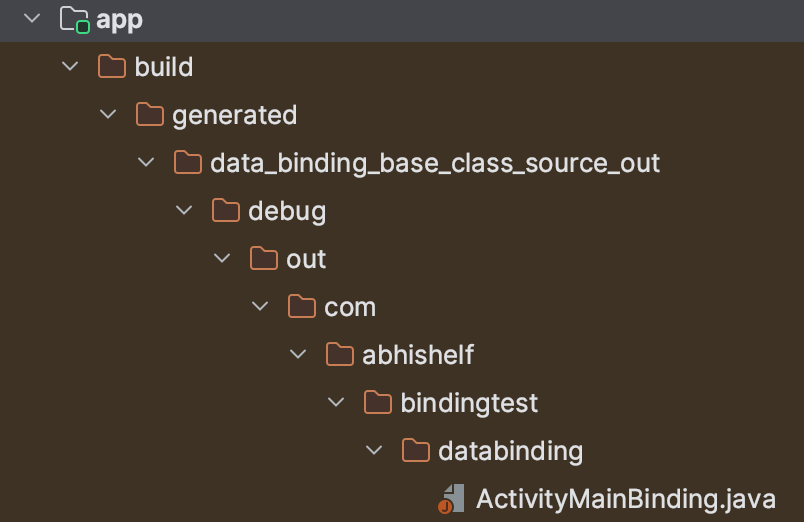The height and width of the screenshot is (522, 804).
Task: Click the databinding folder icon
Action: pos(416,451)
